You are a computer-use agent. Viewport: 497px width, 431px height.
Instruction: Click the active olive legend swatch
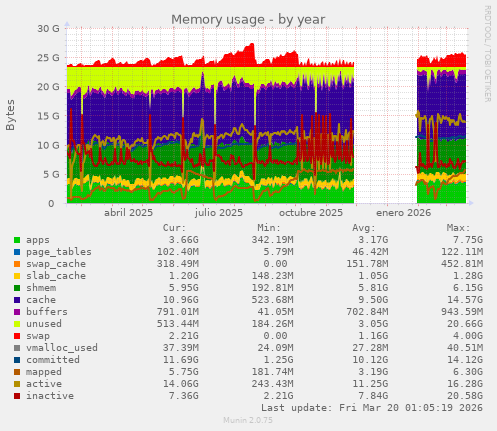pyautogui.click(x=17, y=384)
